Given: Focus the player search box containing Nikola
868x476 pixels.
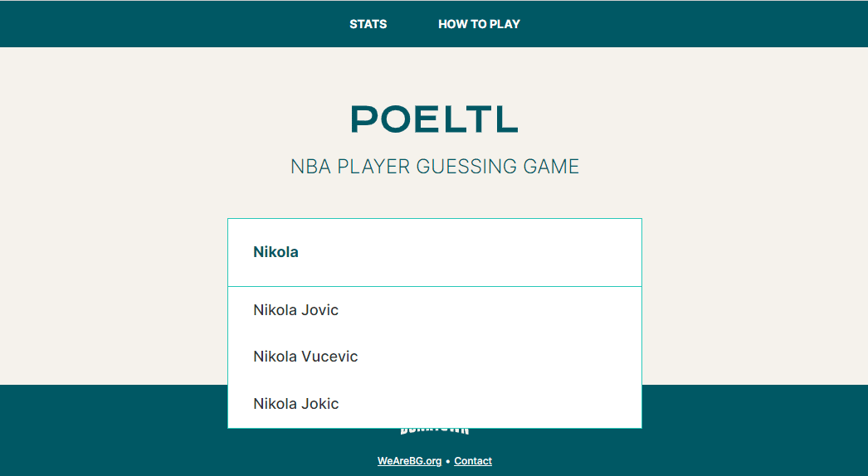Looking at the screenshot, I should [x=435, y=252].
